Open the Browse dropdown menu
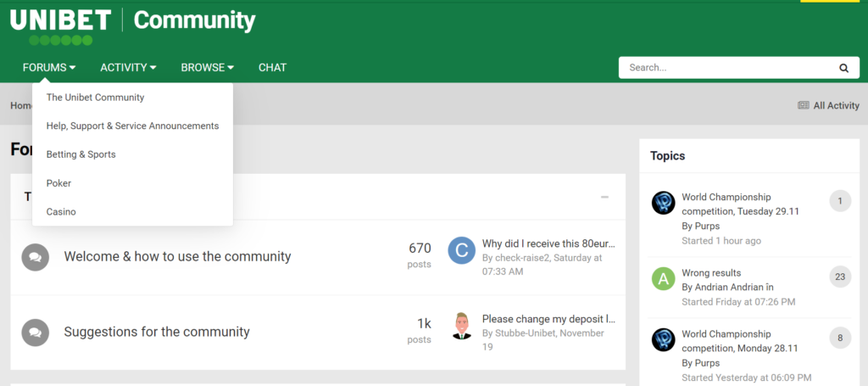The width and height of the screenshot is (868, 386). point(208,68)
